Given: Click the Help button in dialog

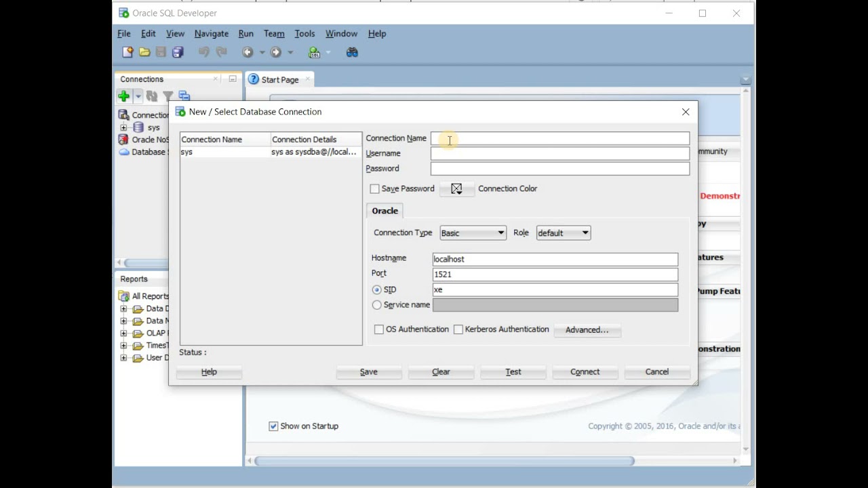Looking at the screenshot, I should click(x=209, y=372).
